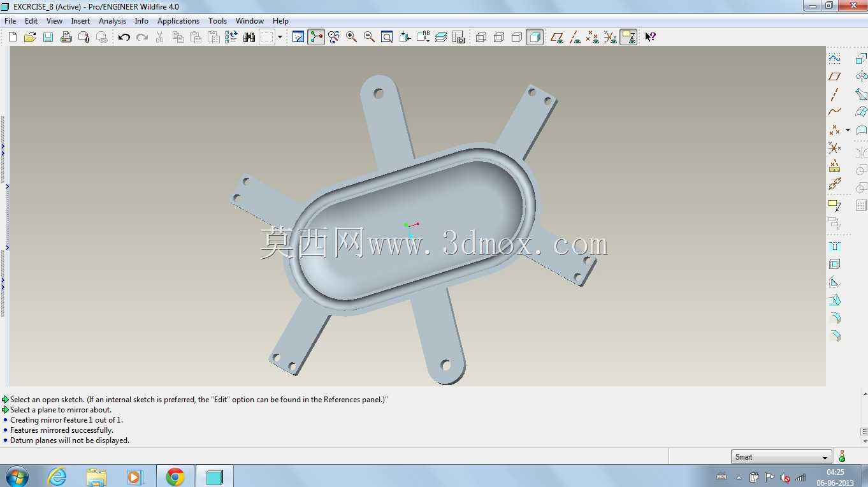Open the View Manager icon
The image size is (868, 487).
coord(459,37)
